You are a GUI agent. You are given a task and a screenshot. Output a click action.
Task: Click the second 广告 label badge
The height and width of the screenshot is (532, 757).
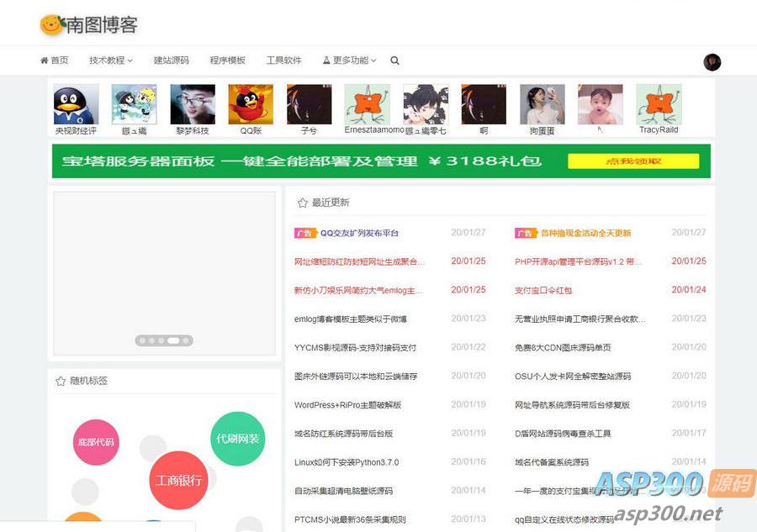coord(525,234)
